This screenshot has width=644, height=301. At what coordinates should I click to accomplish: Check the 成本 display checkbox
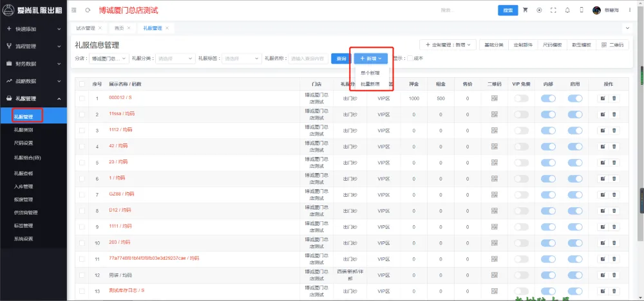(410, 58)
